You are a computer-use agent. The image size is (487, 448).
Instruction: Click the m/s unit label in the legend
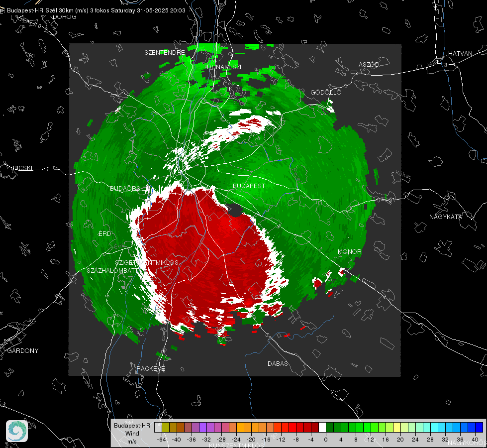[x=132, y=441]
